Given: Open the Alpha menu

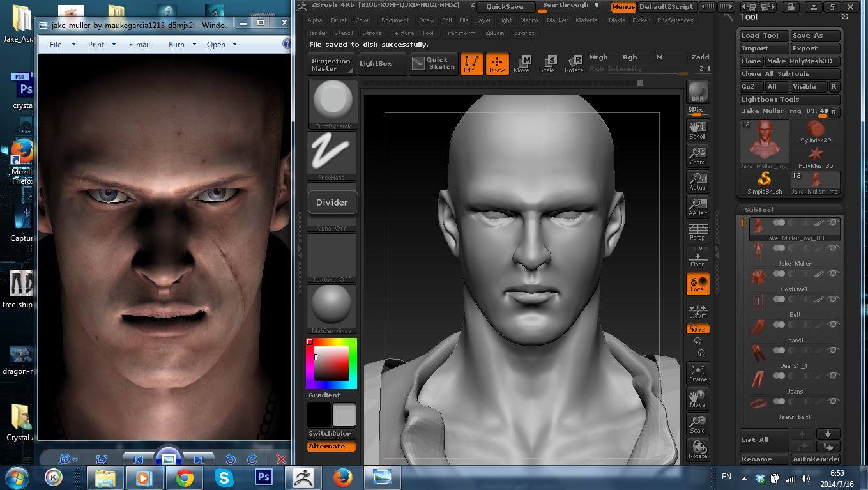Looking at the screenshot, I should tap(315, 20).
